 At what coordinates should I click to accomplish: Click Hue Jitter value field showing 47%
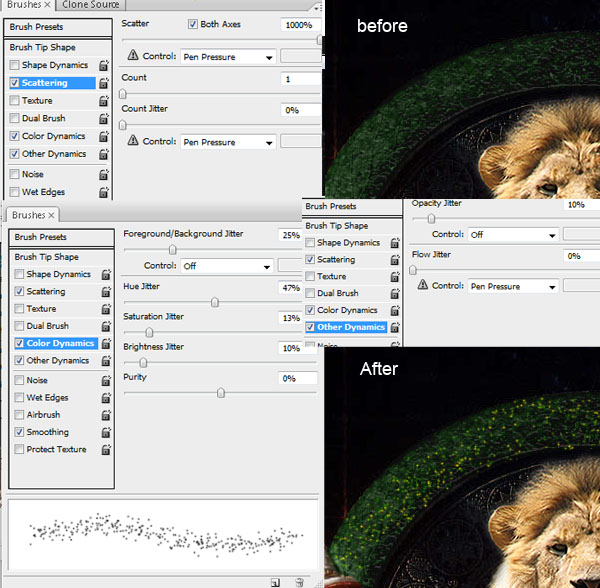pos(291,288)
